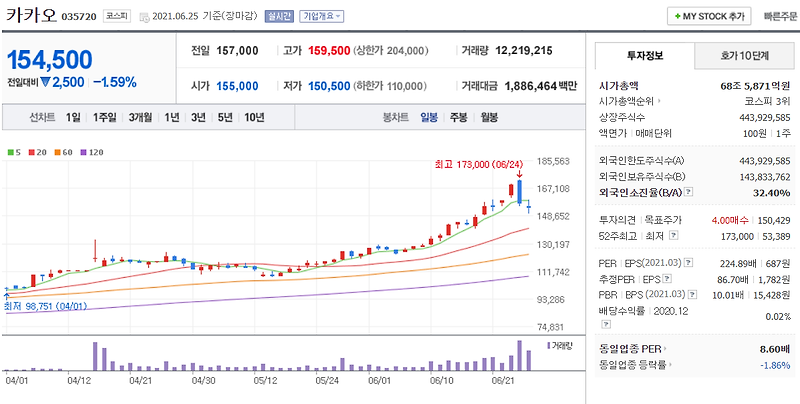Click the help icon beside PBR BPS (2021.03)
This screenshot has height=404, width=800.
click(692, 294)
